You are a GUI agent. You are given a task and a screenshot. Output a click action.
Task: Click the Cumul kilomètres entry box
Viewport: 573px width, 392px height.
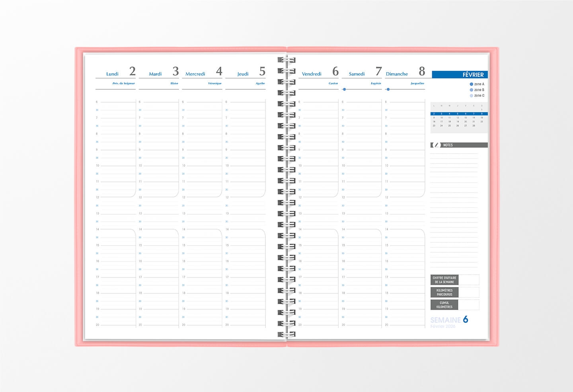pos(469,305)
